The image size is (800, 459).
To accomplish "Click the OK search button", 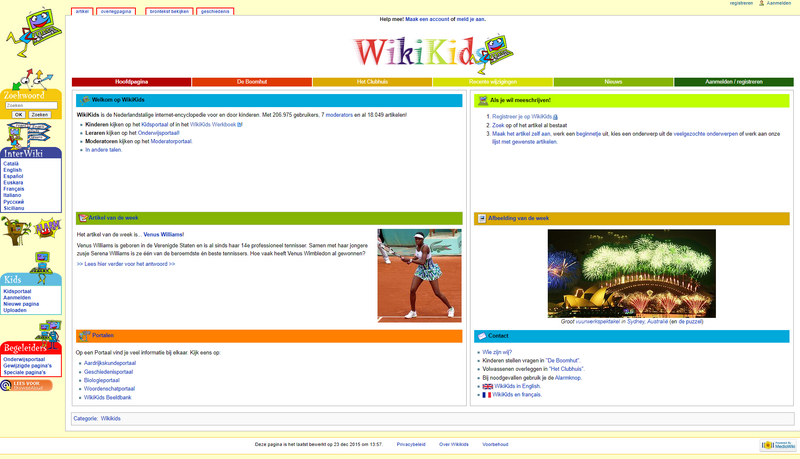I will tap(18, 115).
